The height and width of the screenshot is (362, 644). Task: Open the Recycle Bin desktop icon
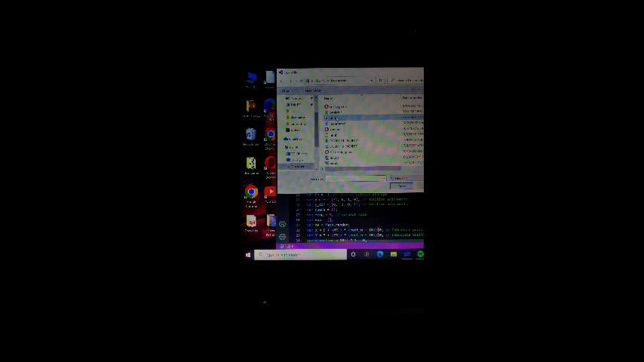tap(251, 137)
